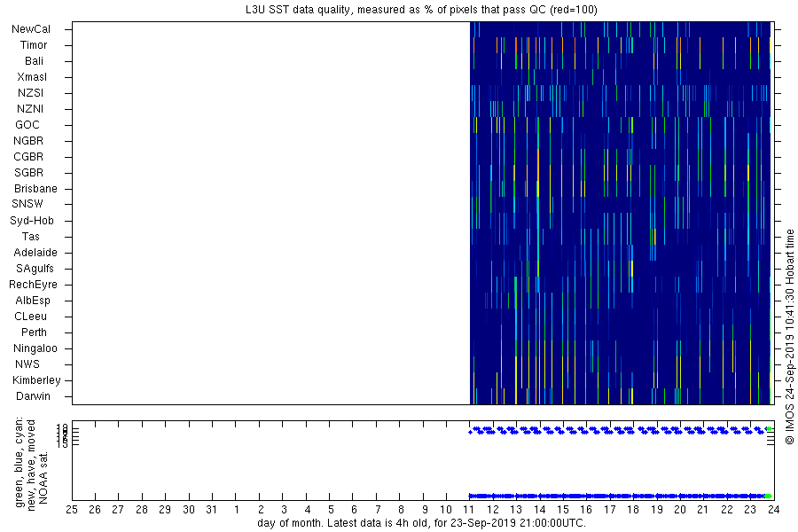
Task: Select the Tas row label
Action: tap(30, 237)
